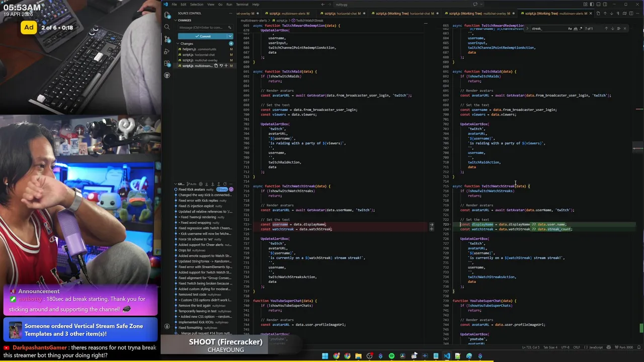Open Source Control more actions ellipsis

pyautogui.click(x=230, y=13)
